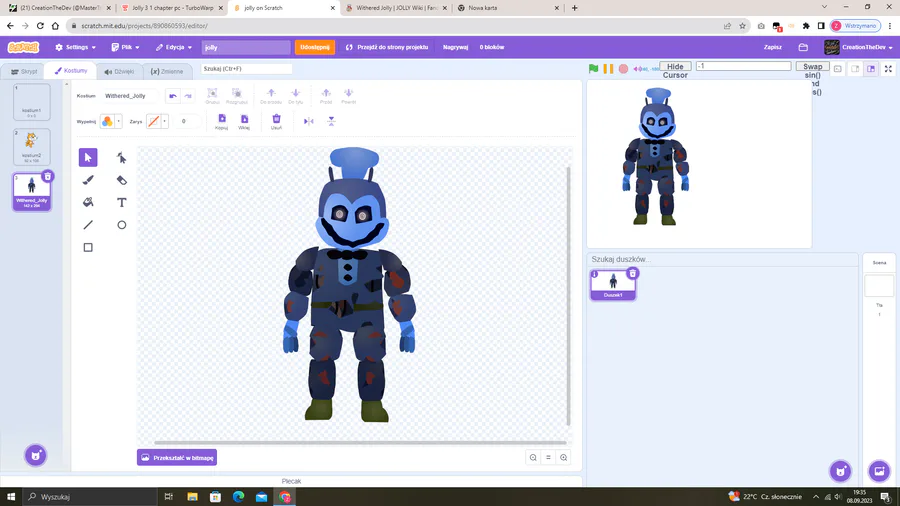Viewport: 900px width, 506px height.
Task: Click the Swap button
Action: point(813,67)
